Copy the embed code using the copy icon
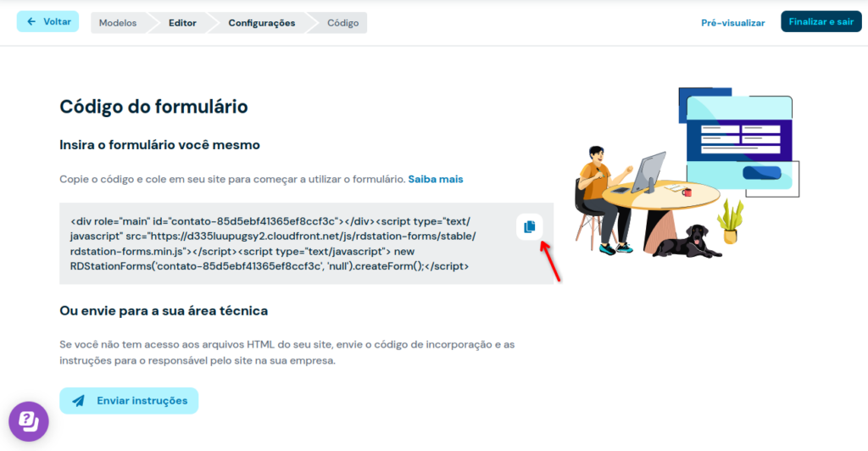The height and width of the screenshot is (451, 868). click(x=529, y=226)
